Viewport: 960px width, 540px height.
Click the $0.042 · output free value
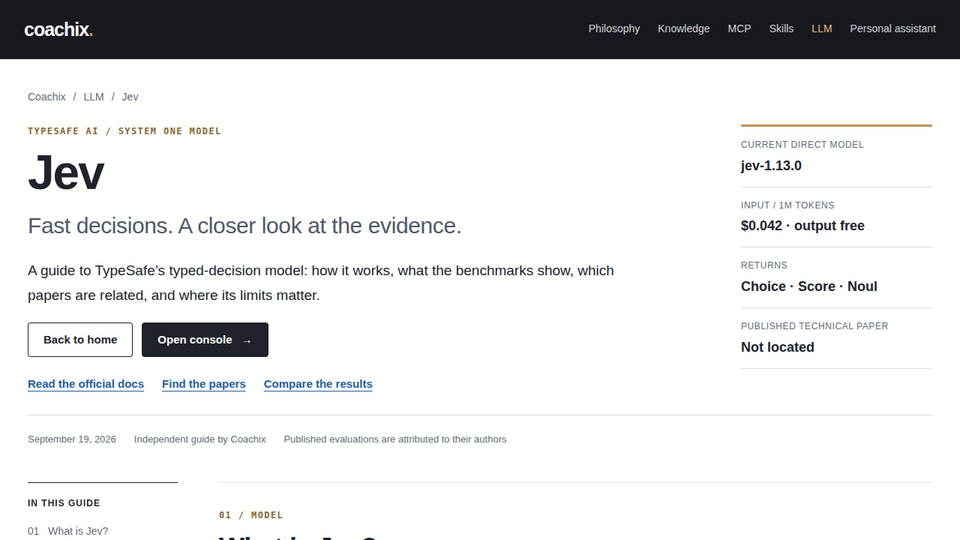pos(803,225)
